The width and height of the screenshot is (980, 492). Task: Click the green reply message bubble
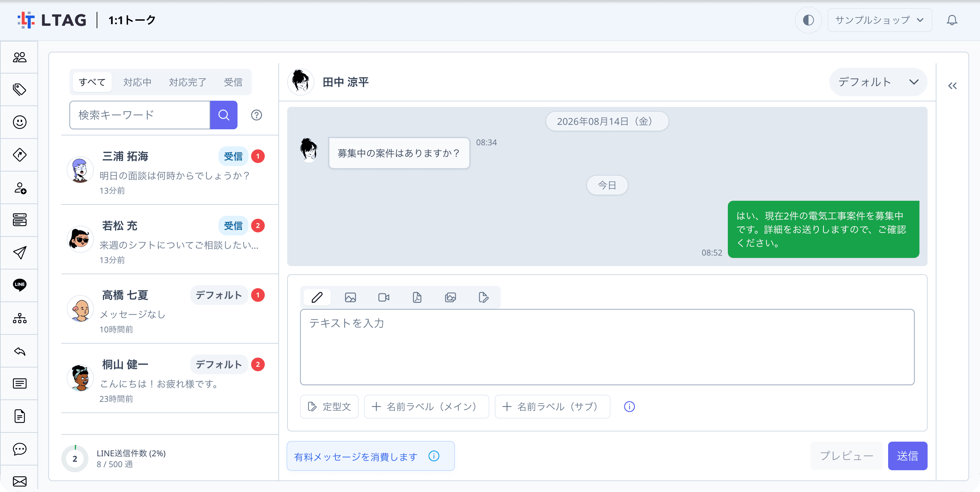point(823,229)
